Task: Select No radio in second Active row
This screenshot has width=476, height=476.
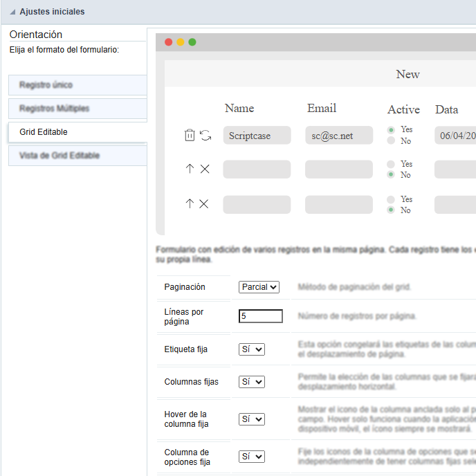Action: click(x=392, y=175)
